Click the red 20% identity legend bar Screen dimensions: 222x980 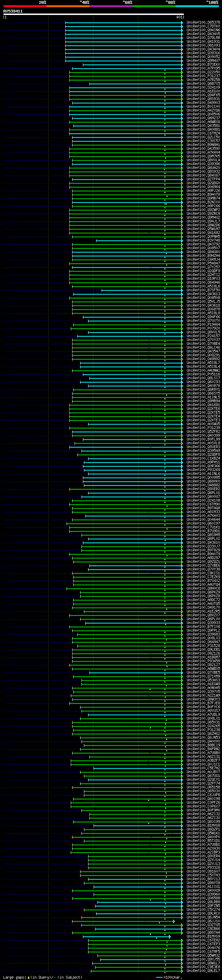coord(25,7)
